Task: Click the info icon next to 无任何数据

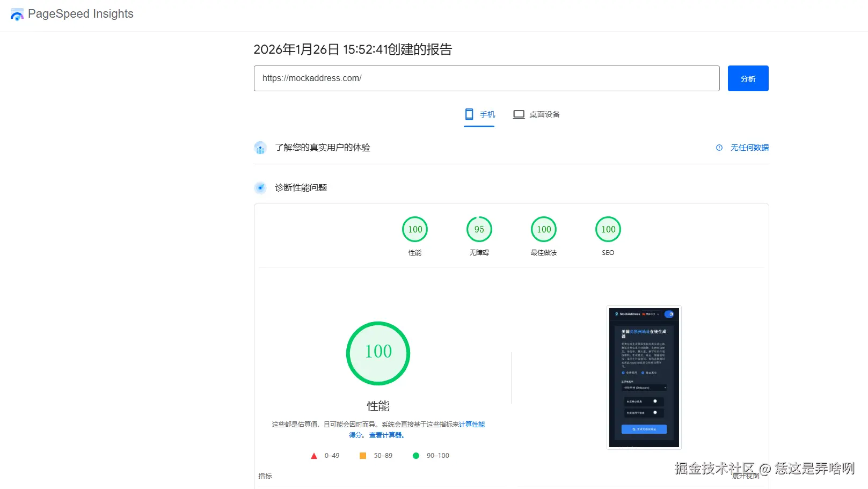Action: pyautogui.click(x=719, y=147)
